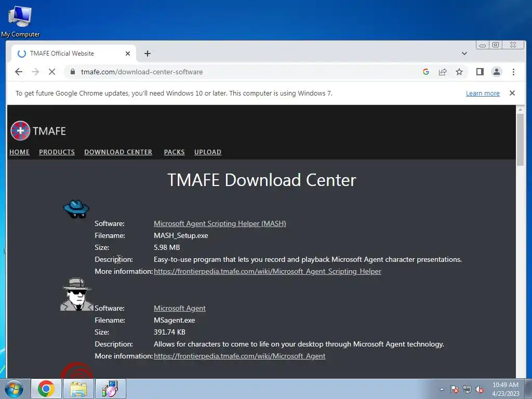Select the 391.74 KB size text
The image size is (532, 399).
click(169, 332)
